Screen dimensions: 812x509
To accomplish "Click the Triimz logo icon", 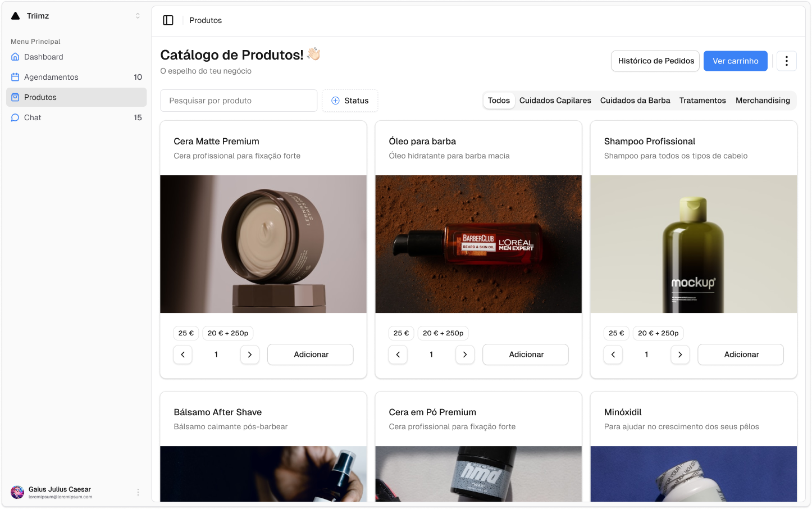I will click(16, 16).
